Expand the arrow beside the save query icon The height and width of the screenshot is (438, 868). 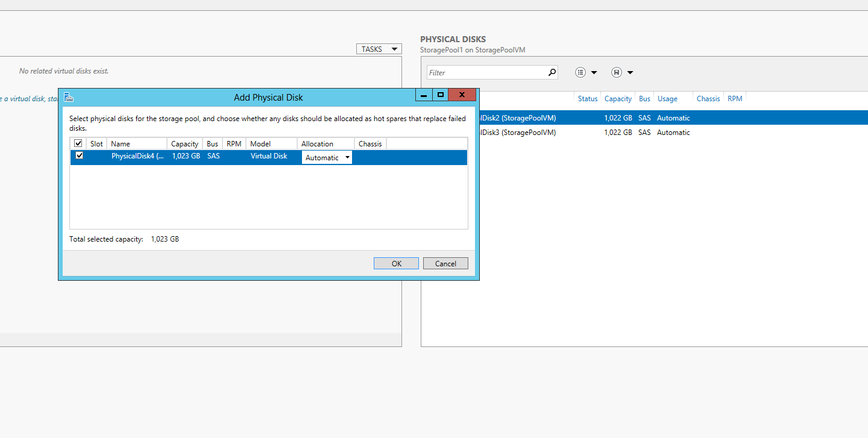(630, 72)
